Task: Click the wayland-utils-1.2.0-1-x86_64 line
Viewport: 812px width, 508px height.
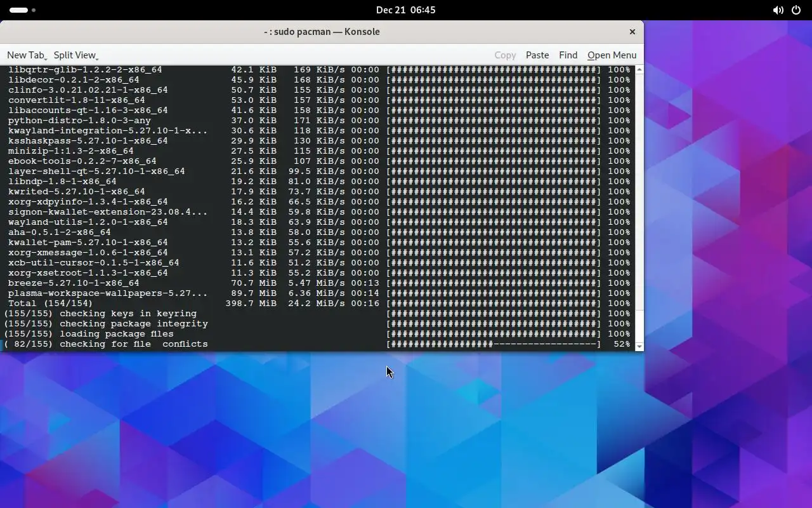Action: pyautogui.click(x=319, y=222)
